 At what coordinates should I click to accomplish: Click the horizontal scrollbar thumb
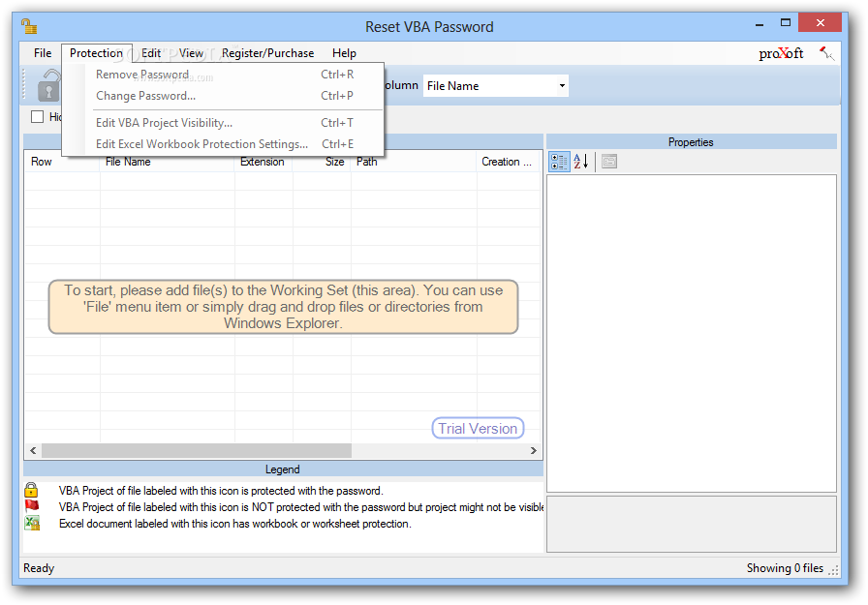click(197, 450)
